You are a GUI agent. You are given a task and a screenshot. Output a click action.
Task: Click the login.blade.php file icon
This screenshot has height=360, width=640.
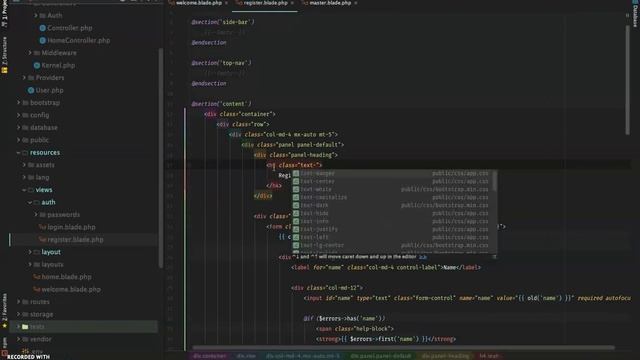42,227
